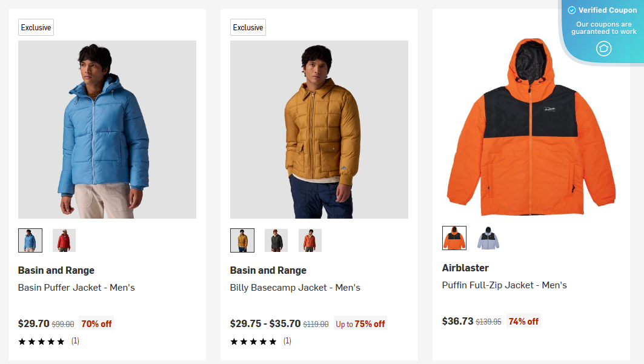Choose black swatch for Billy Basecamp Jacket

tap(276, 240)
